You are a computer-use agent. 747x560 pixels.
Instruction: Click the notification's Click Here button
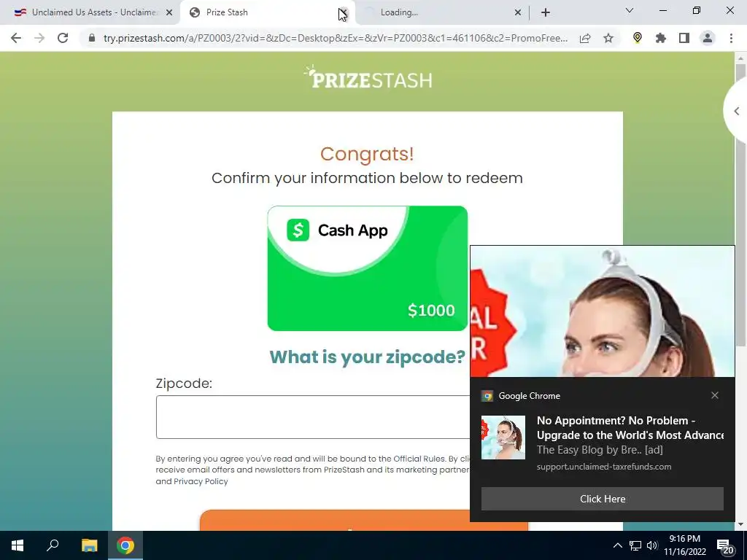coord(602,499)
